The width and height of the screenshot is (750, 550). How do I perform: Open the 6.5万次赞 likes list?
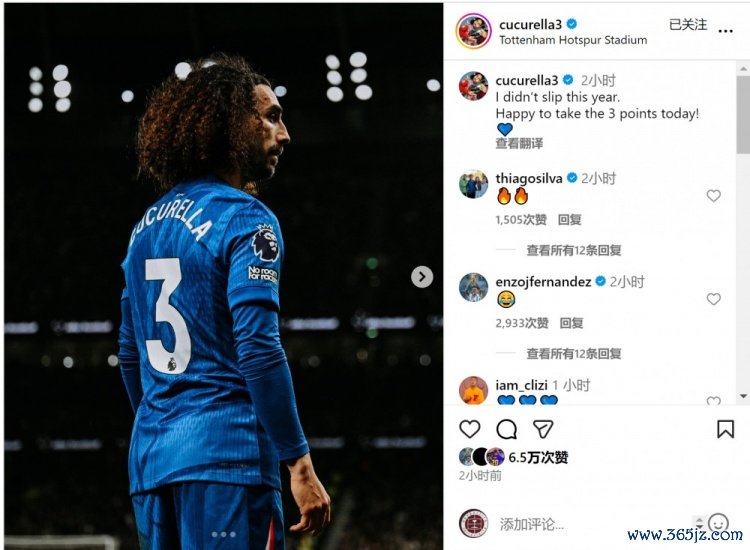click(x=538, y=458)
